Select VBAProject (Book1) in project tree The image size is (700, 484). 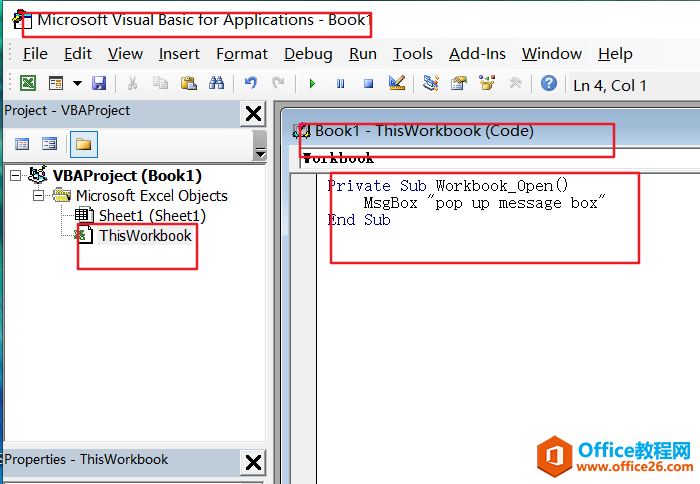click(127, 175)
